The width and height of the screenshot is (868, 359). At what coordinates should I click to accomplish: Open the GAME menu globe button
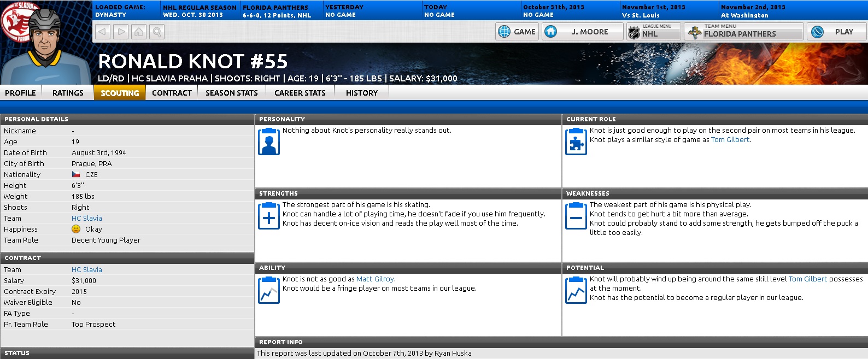(x=517, y=32)
